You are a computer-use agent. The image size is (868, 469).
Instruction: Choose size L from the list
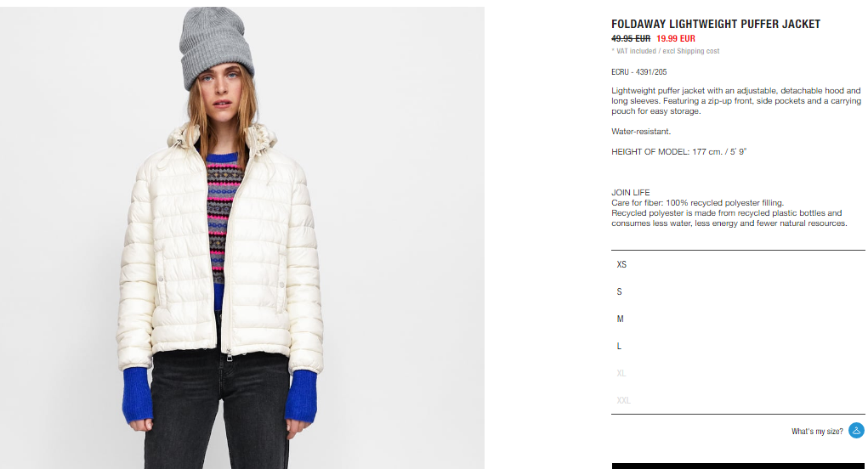738,346
